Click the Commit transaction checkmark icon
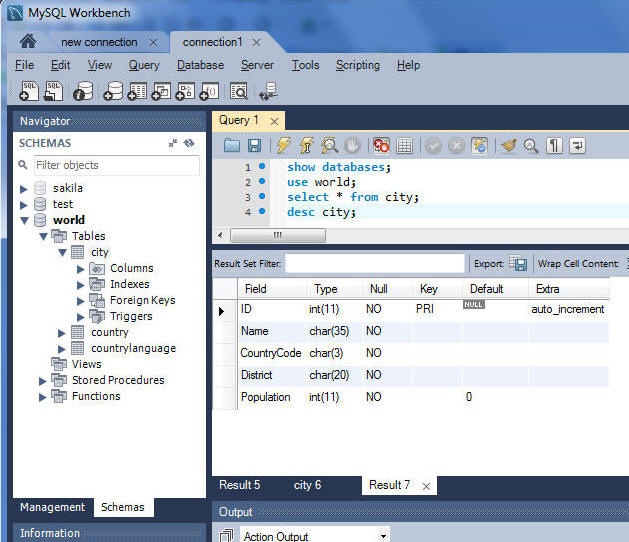 tap(433, 146)
